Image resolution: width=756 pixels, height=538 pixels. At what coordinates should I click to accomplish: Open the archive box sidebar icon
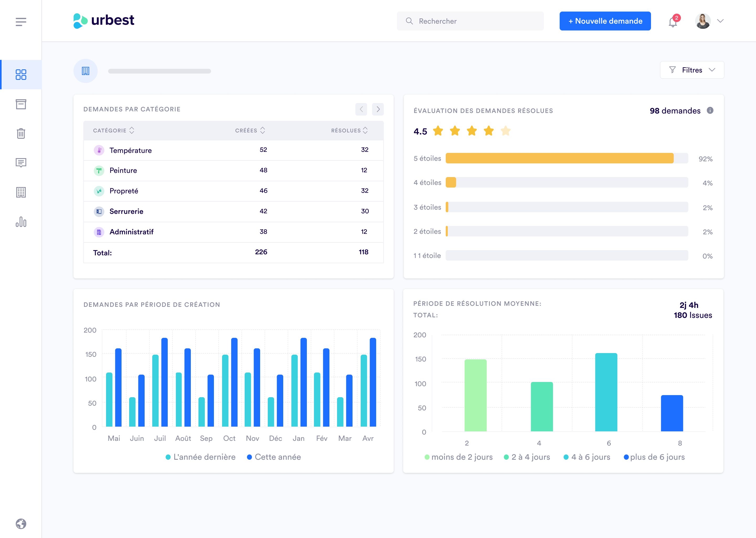(21, 104)
